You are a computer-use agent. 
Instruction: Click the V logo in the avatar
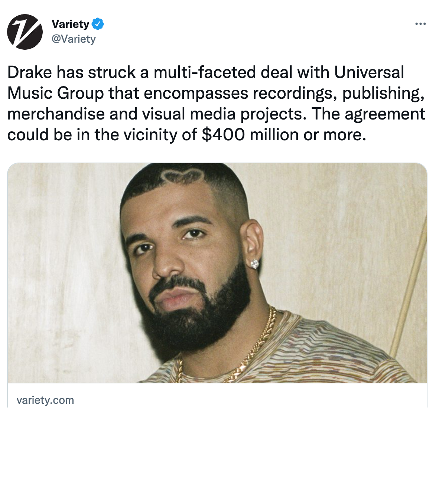(25, 32)
